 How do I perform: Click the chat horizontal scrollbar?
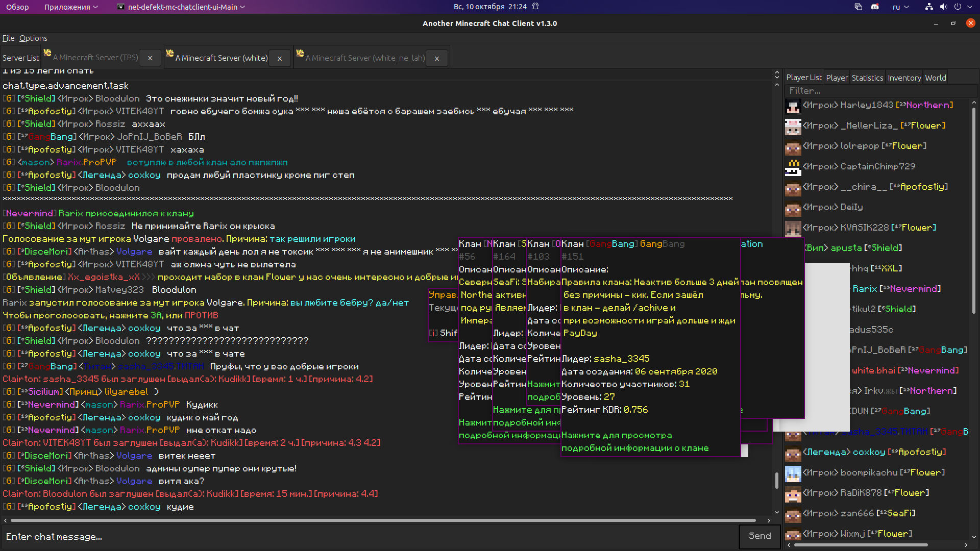point(383,520)
